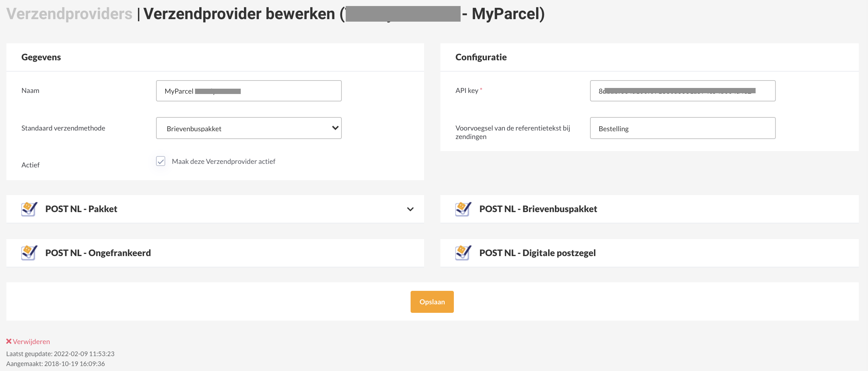
Task: Expand the POST NL - Ongefrankeerd section
Action: click(215, 253)
